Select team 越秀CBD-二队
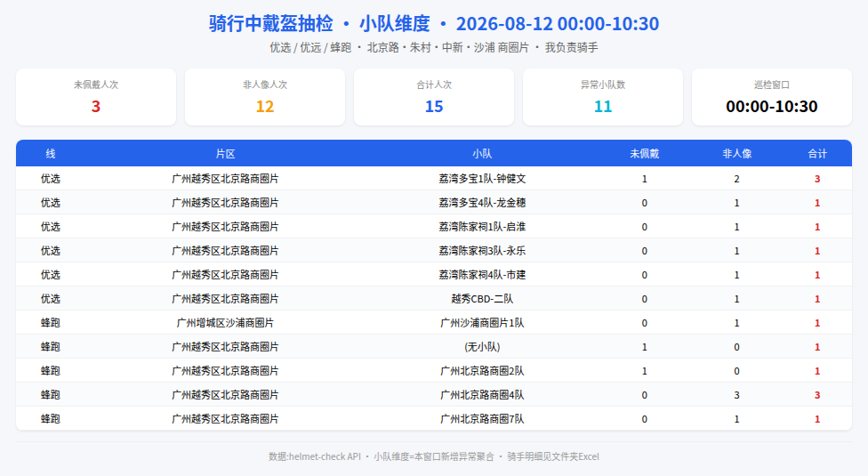 point(482,299)
